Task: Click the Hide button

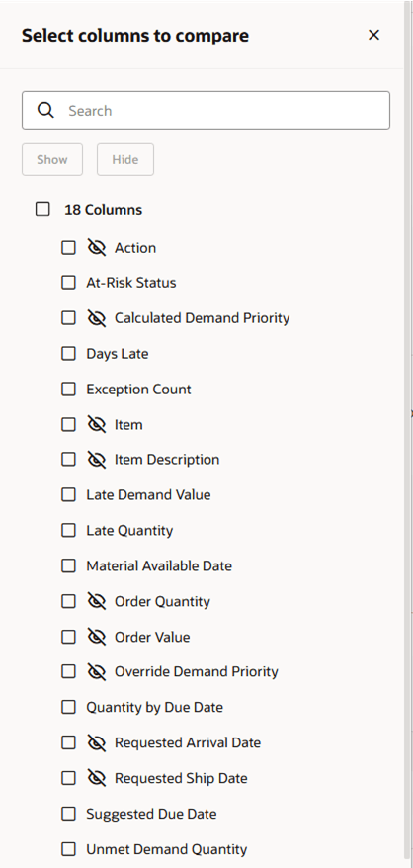Action: (125, 159)
